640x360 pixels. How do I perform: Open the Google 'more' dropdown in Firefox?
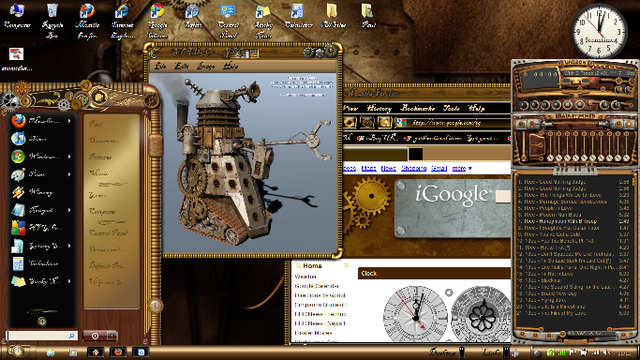click(x=462, y=168)
